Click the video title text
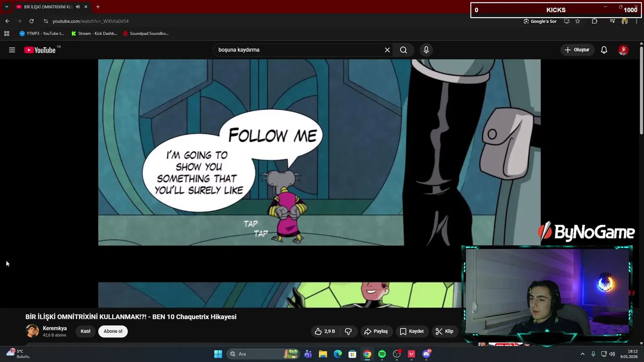Screen dimensions: 644x362 tap(131, 317)
